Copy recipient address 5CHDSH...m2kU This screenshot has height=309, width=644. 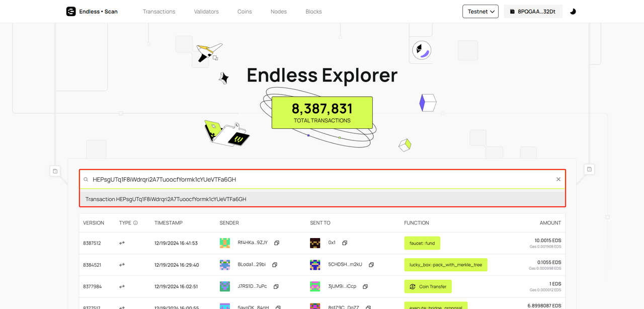(371, 265)
